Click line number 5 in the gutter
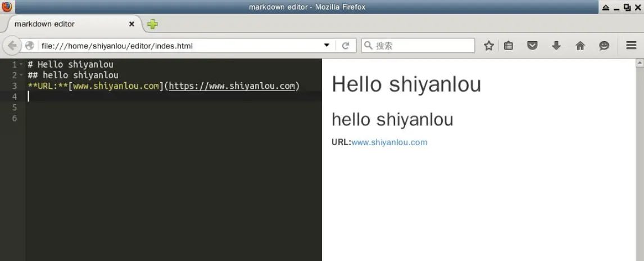 [15, 107]
